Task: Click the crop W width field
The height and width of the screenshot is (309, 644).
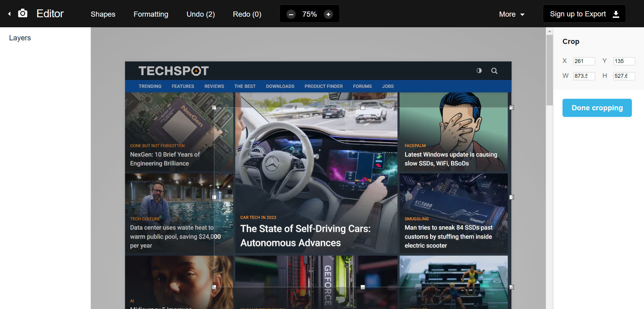Action: (x=584, y=76)
